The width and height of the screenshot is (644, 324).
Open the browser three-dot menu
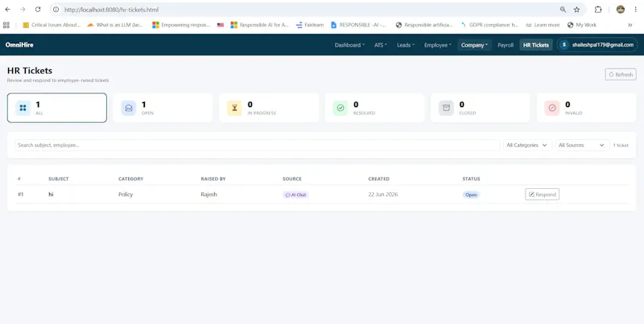click(635, 10)
